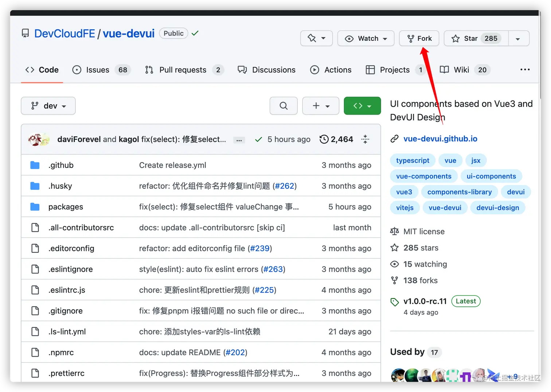The height and width of the screenshot is (392, 551).
Task: Open the Issues tab
Action: 102,70
